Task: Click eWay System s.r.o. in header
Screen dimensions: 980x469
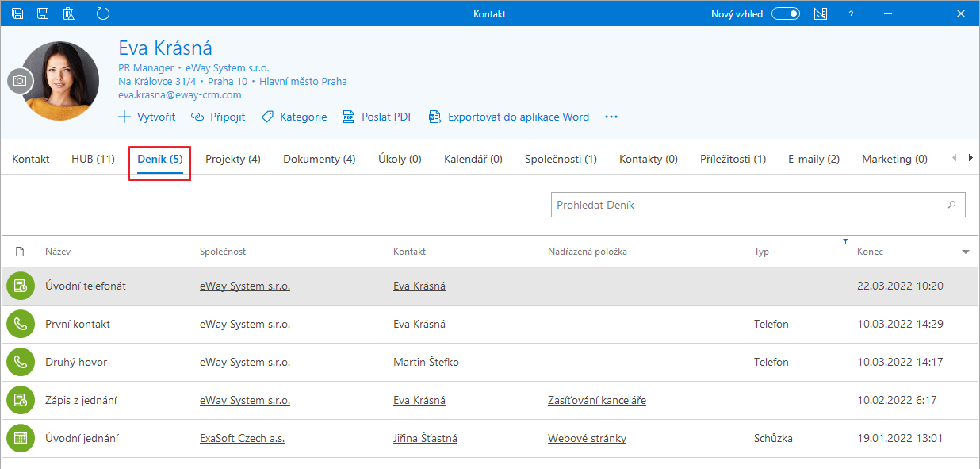Action: (227, 68)
